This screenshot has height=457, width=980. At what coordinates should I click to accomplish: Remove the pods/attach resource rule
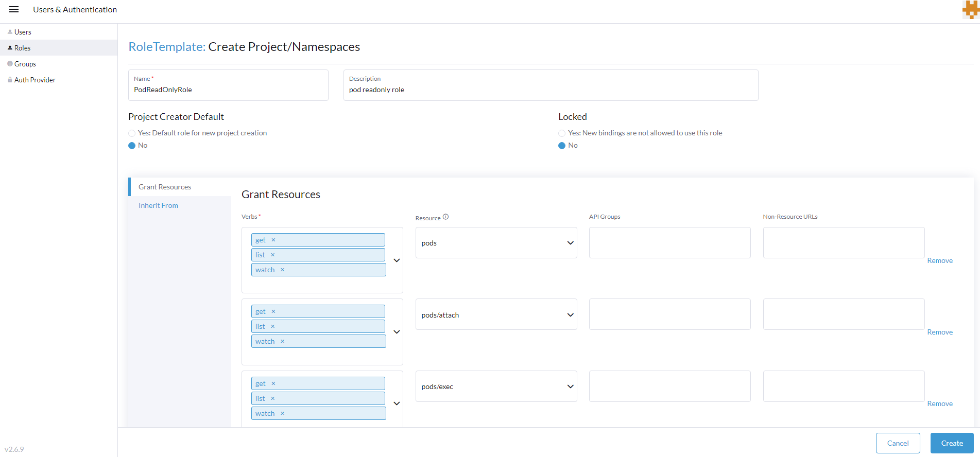pos(940,332)
